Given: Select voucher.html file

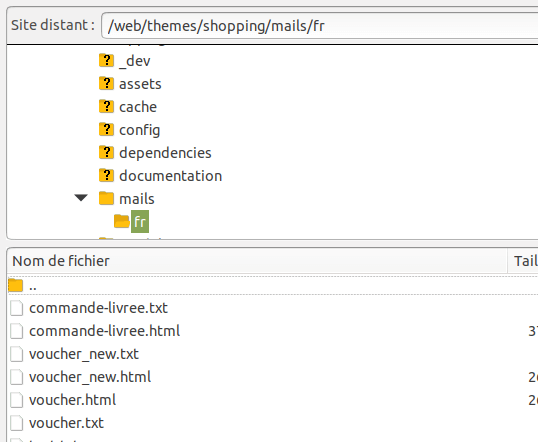Looking at the screenshot, I should tap(72, 400).
